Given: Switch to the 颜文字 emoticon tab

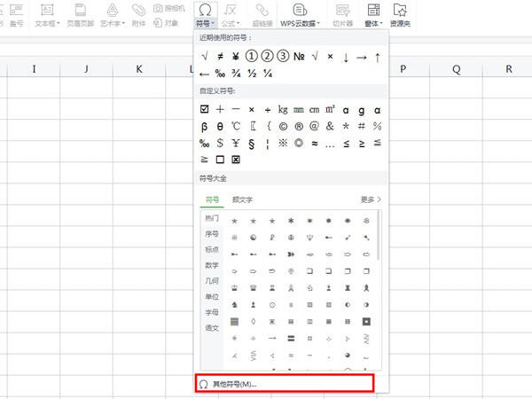Looking at the screenshot, I should [242, 199].
